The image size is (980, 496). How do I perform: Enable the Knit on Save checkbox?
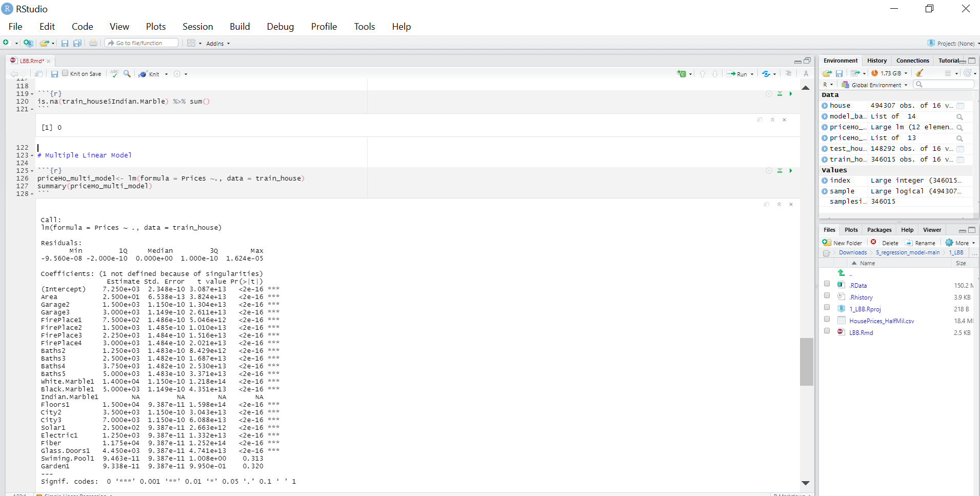pos(65,73)
